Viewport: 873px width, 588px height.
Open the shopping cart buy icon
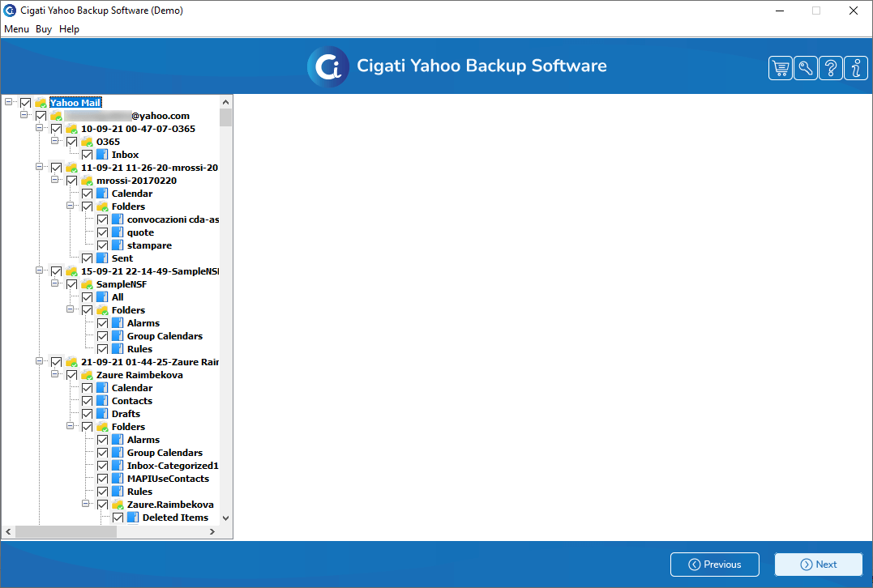780,68
